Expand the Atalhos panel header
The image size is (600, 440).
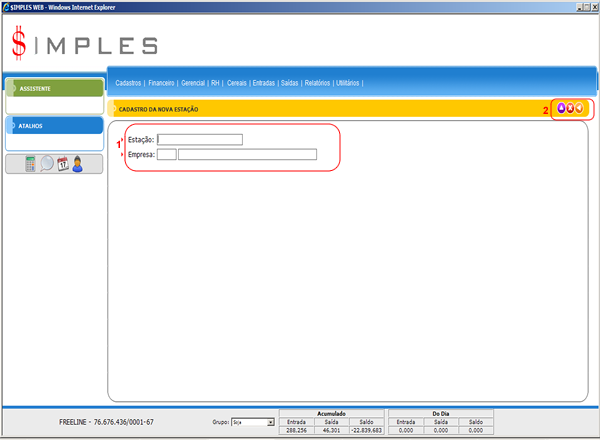(54, 126)
